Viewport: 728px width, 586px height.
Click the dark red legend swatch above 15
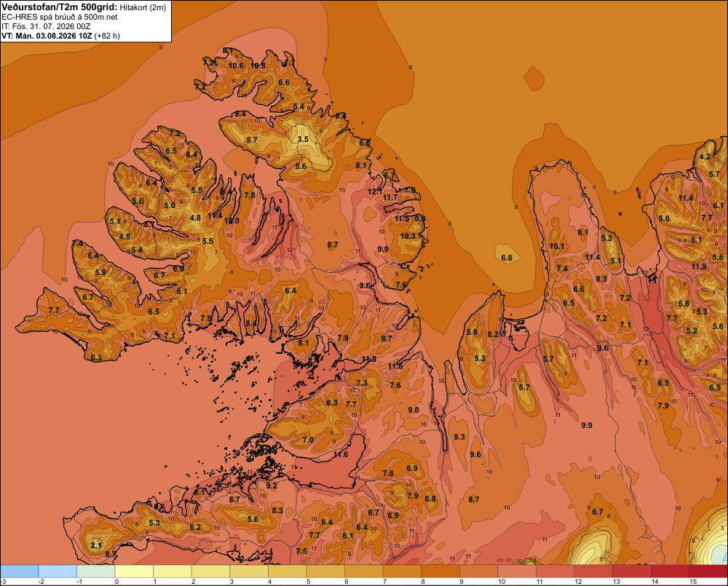point(708,571)
